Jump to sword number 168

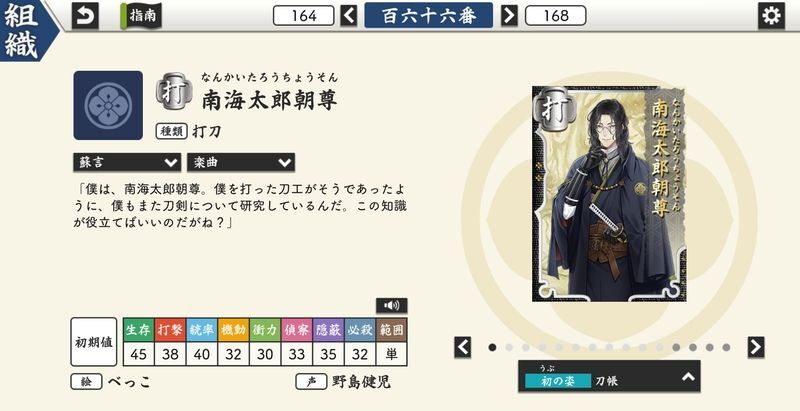pos(556,16)
